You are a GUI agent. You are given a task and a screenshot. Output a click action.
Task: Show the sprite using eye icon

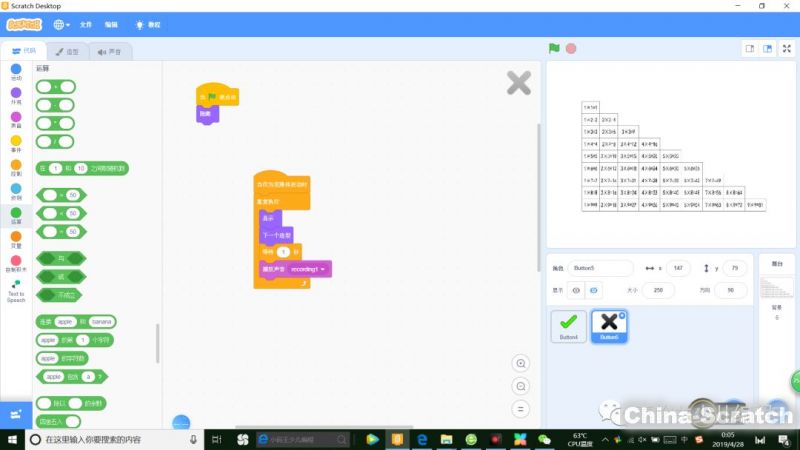(576, 289)
